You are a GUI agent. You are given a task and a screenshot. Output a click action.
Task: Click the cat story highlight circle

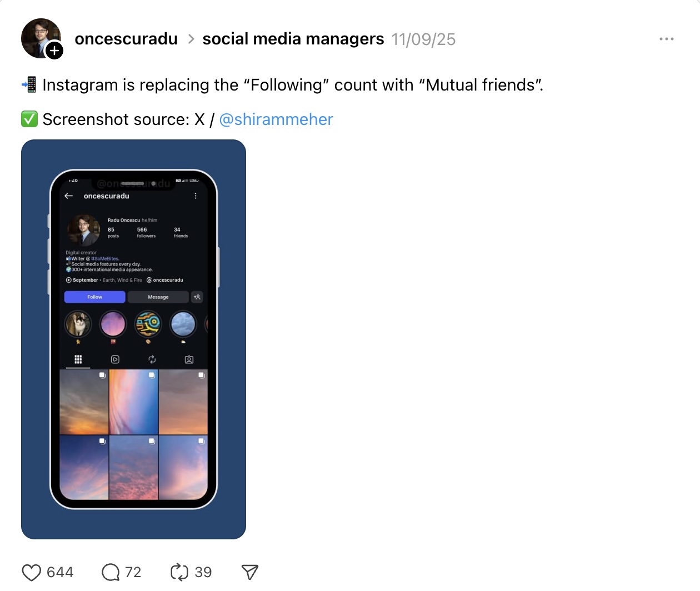(78, 324)
